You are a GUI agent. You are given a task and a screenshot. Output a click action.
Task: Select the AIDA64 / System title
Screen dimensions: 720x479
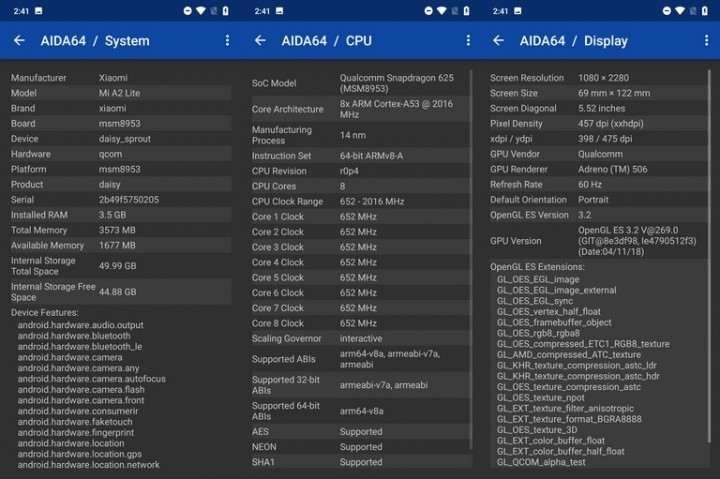[x=95, y=41]
